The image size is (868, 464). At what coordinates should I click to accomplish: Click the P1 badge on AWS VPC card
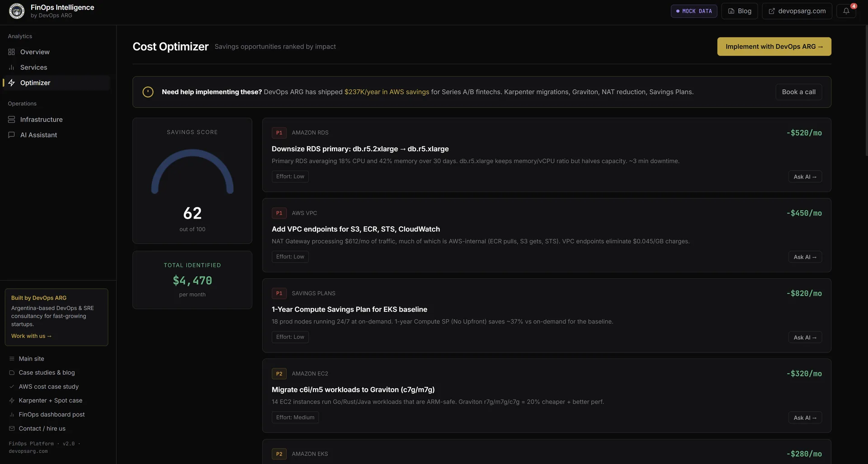point(279,213)
